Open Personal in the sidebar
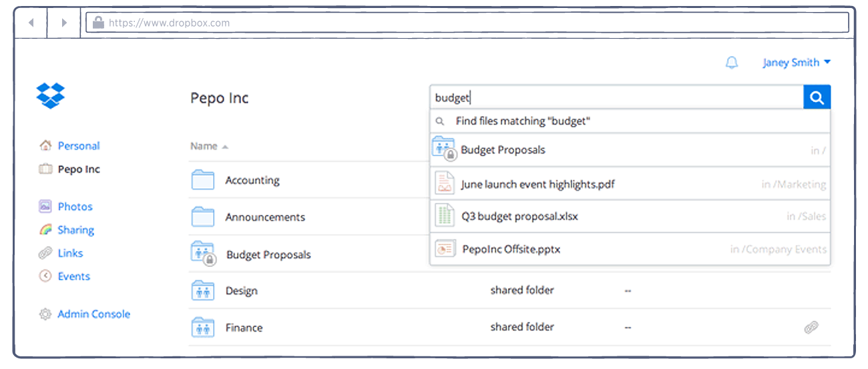This screenshot has width=868, height=369. tap(78, 146)
